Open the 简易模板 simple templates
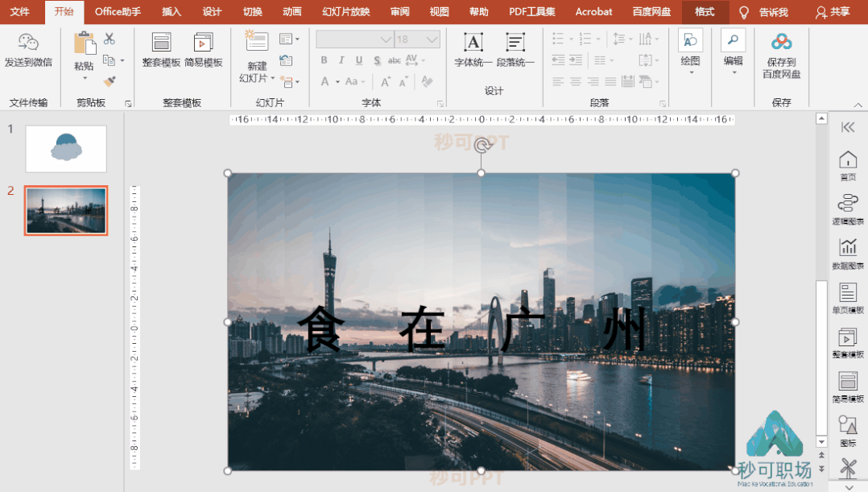 [203, 49]
